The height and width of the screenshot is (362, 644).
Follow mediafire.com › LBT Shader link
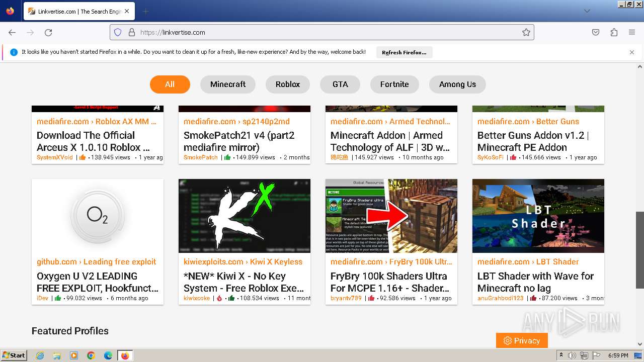pos(528,261)
